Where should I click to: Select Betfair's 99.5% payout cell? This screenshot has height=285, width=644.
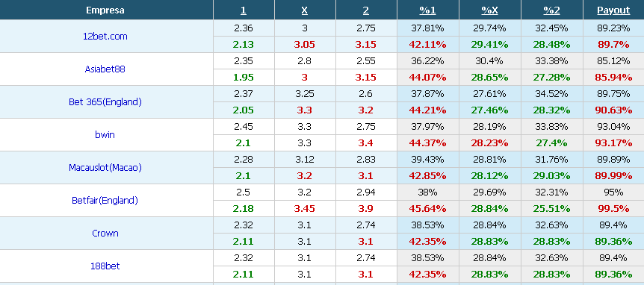[x=613, y=209]
